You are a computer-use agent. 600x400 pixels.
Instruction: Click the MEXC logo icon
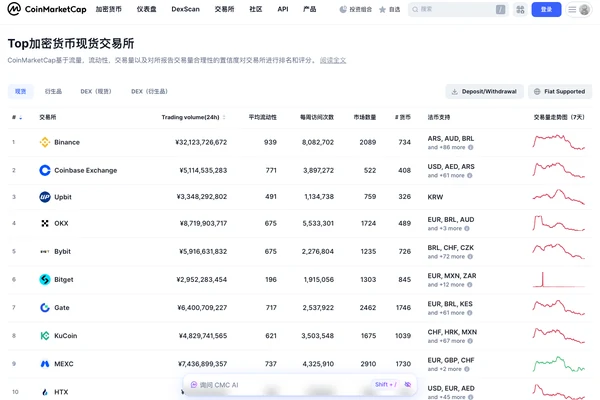45,364
